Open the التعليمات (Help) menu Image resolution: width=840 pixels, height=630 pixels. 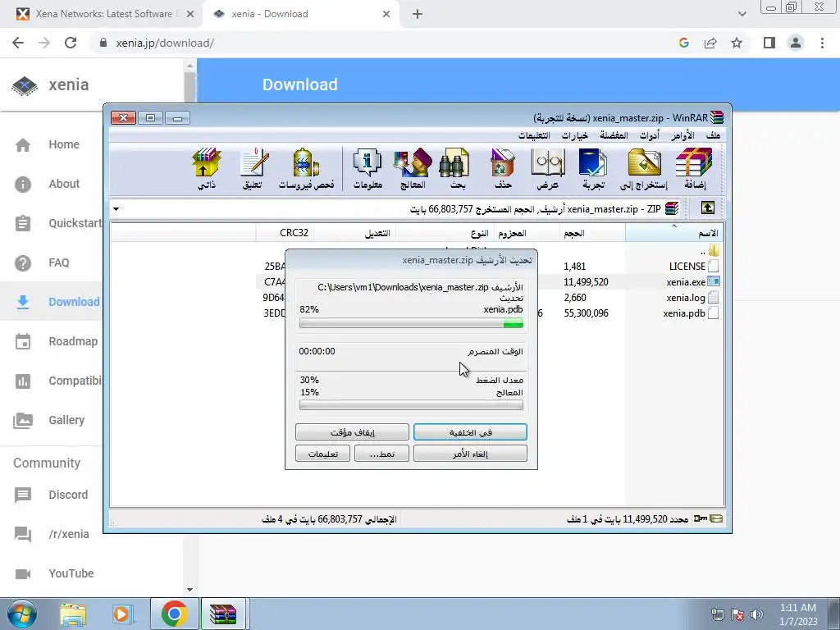tap(533, 135)
